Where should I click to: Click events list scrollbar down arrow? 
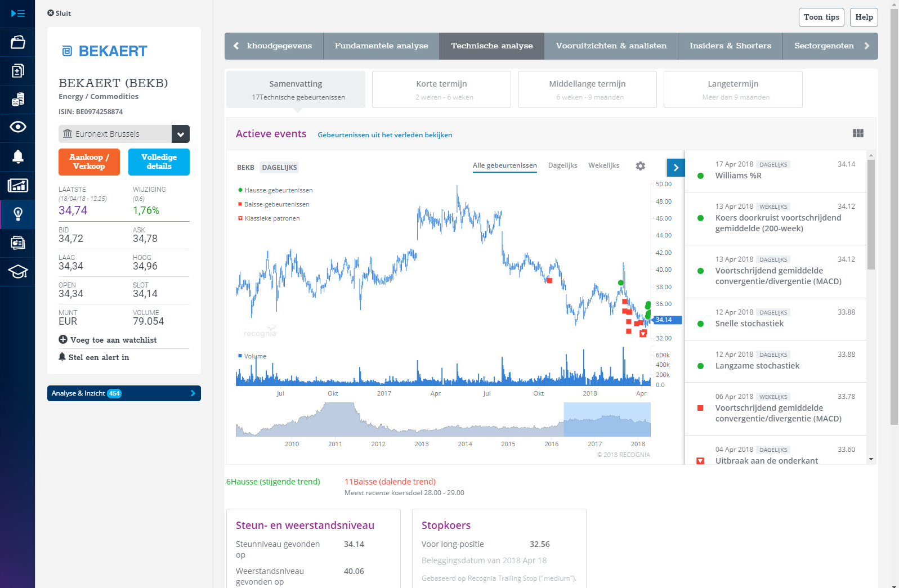pyautogui.click(x=871, y=460)
